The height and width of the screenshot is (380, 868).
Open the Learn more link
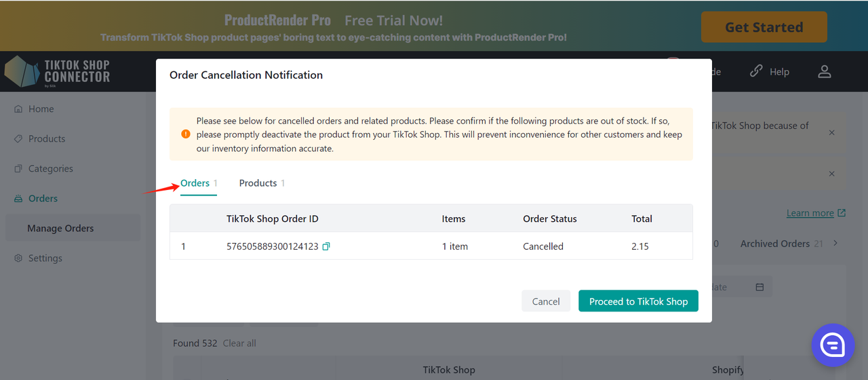[x=810, y=213]
